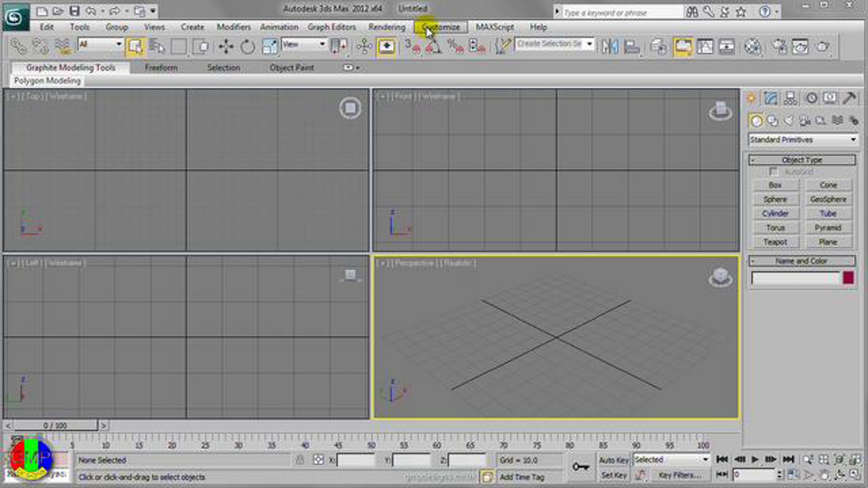This screenshot has height=488, width=868.
Task: Play the animation
Action: tap(755, 459)
